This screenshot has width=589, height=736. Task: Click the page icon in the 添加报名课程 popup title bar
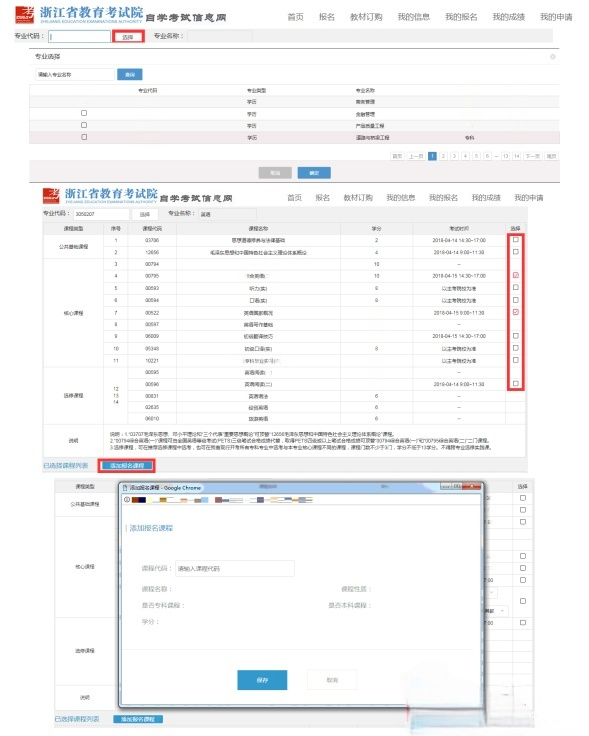click(125, 488)
